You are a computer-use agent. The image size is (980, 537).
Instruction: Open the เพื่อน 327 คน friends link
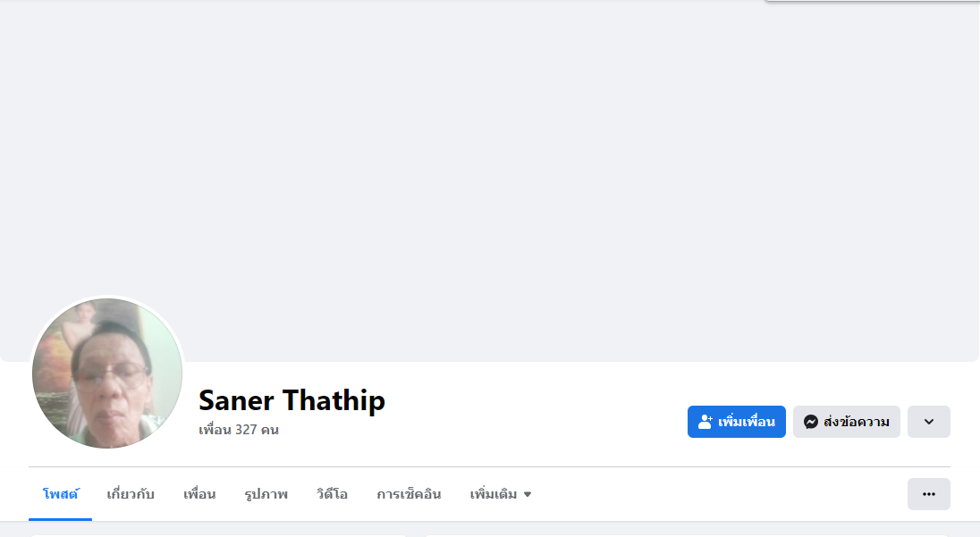click(x=239, y=430)
